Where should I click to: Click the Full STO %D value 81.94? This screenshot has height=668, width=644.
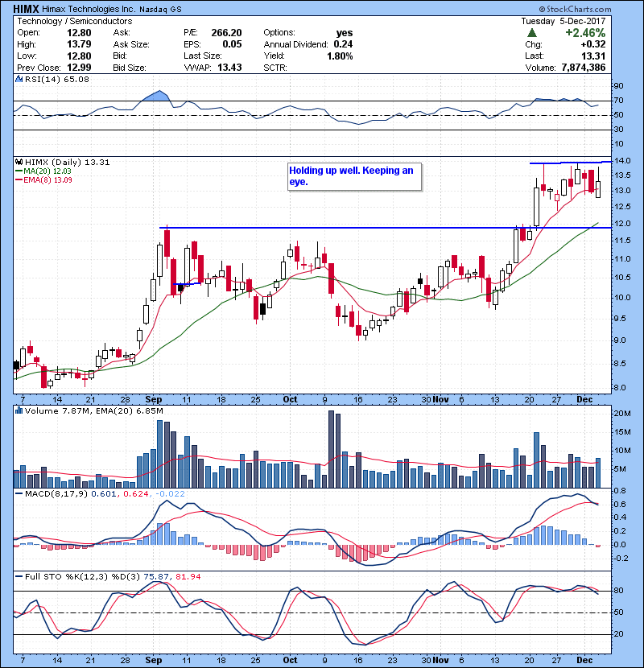188,576
